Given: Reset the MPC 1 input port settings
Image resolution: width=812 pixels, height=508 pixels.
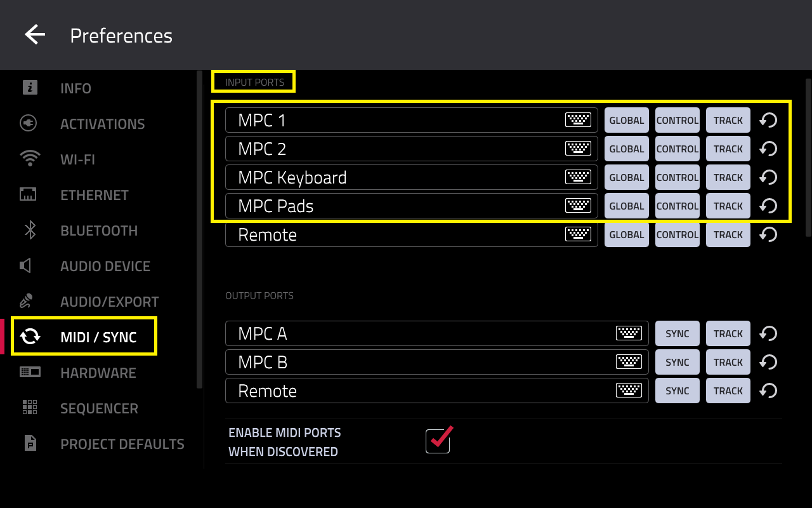Looking at the screenshot, I should (x=768, y=120).
